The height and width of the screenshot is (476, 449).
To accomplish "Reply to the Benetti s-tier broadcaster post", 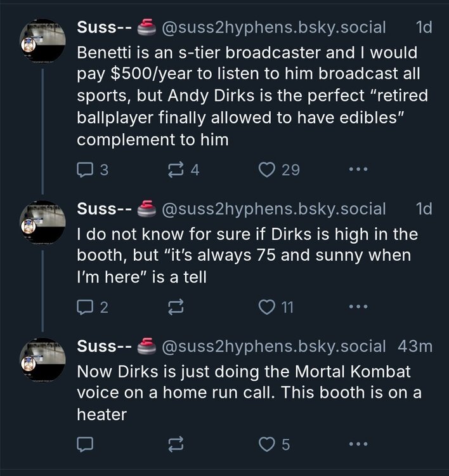I will tap(85, 169).
